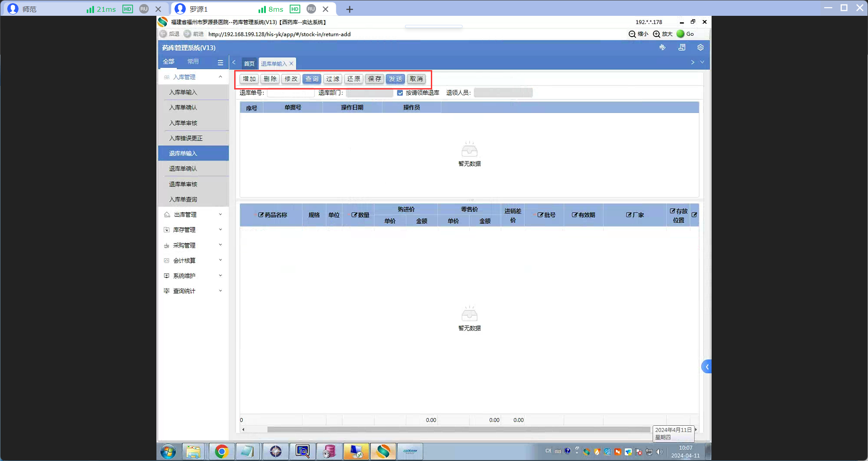Expand the 系统维护 menu group
Image resolution: width=868 pixels, height=461 pixels.
coord(220,276)
